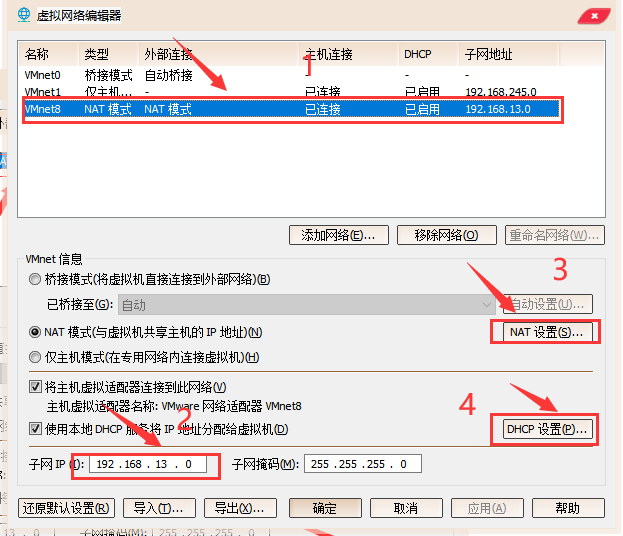623x536 pixels.
Task: Select the VMnet0 row in network list
Action: click(x=290, y=75)
